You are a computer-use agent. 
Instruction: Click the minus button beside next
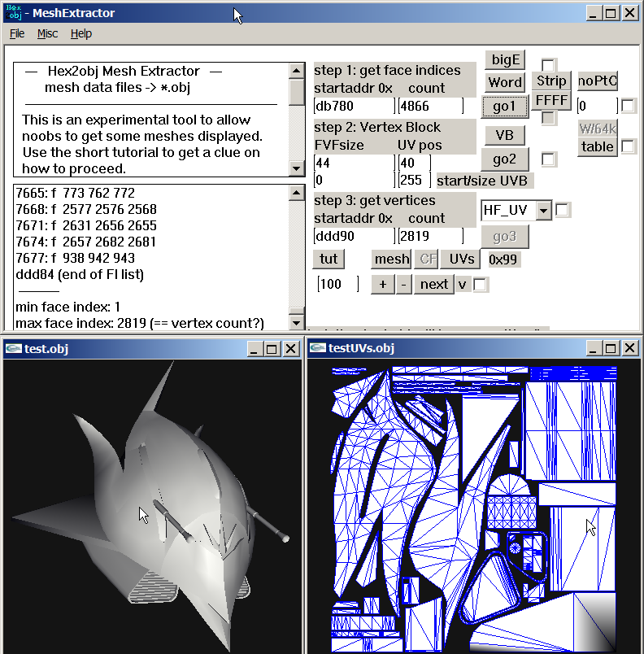coord(403,285)
